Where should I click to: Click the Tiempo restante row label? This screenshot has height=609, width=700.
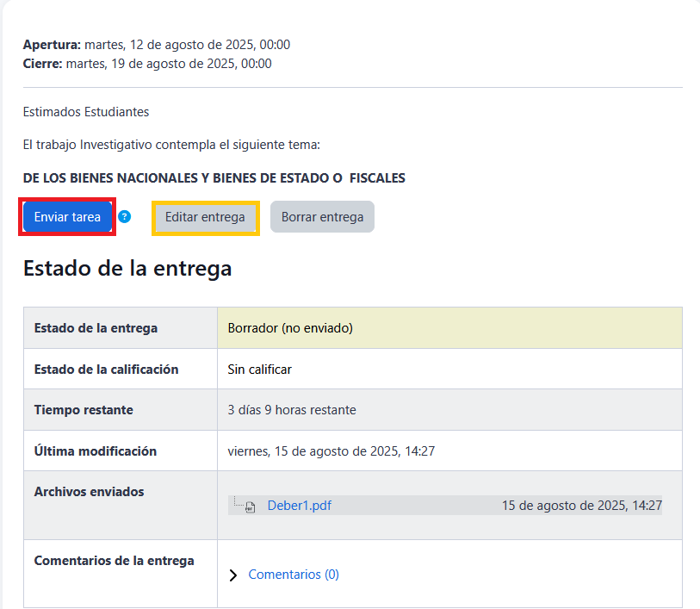tap(84, 410)
